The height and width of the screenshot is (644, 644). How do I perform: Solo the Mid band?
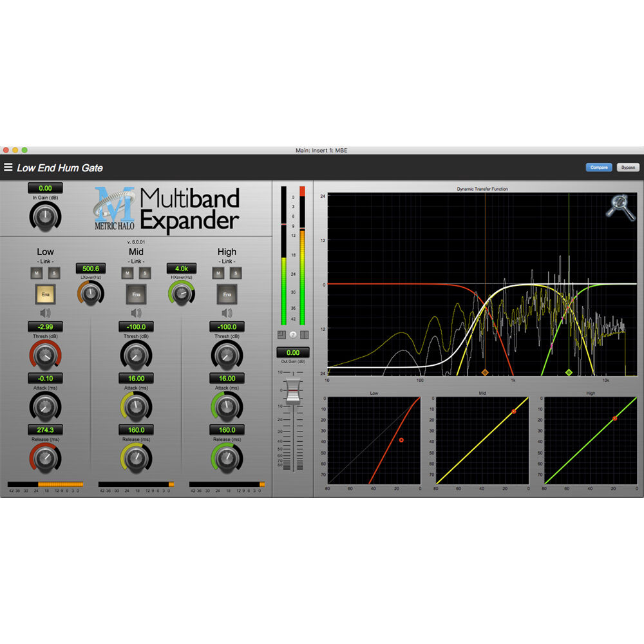144,273
